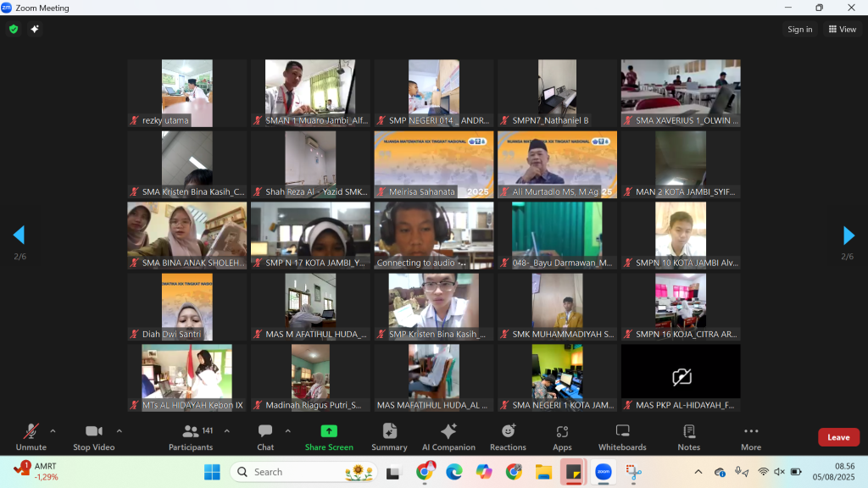The image size is (868, 488).
Task: Click the red Leave button
Action: (838, 437)
